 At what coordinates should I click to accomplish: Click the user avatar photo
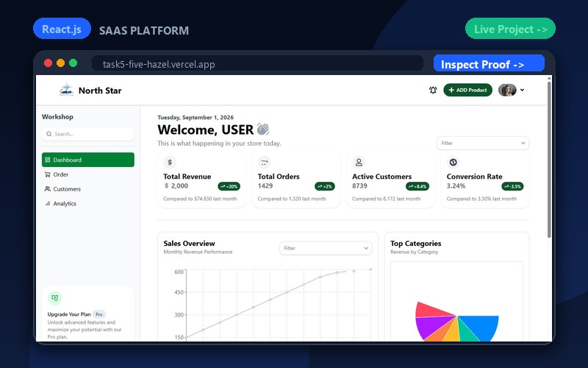[x=507, y=90]
